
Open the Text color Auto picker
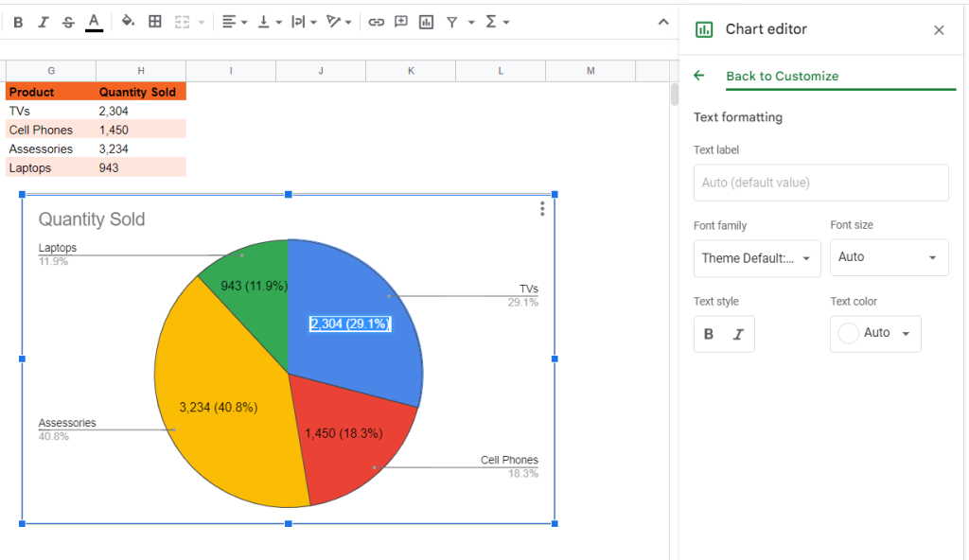875,334
